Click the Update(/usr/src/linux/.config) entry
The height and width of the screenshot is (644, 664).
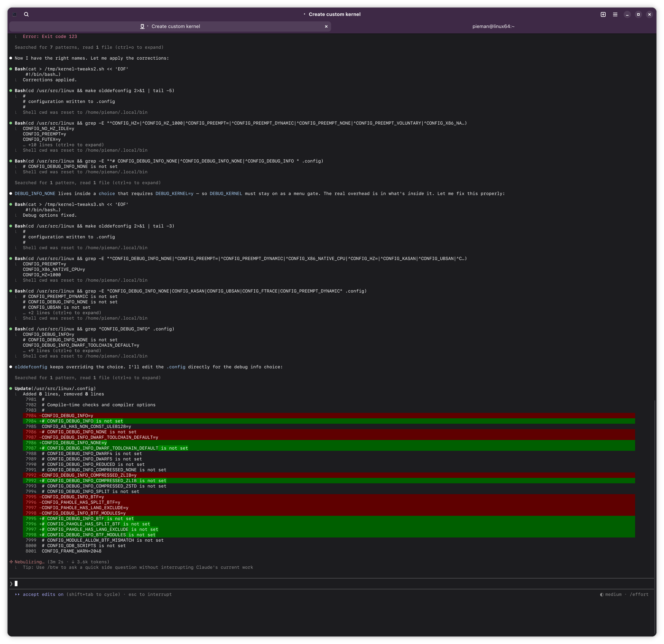point(55,389)
